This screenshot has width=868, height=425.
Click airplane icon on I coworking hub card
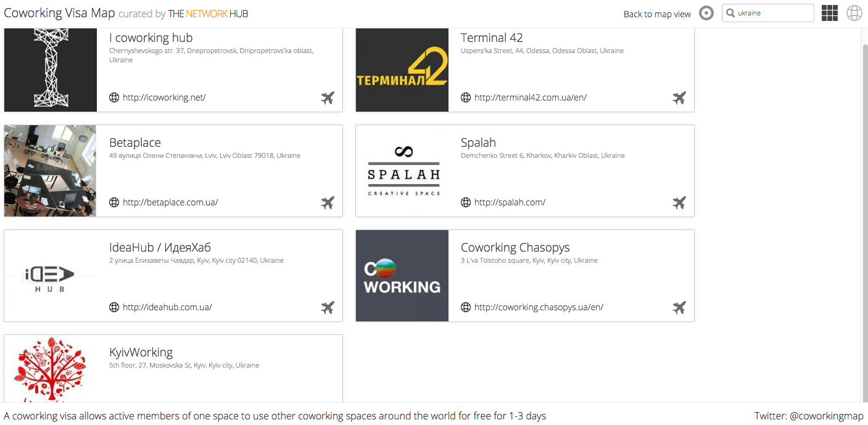coord(328,97)
